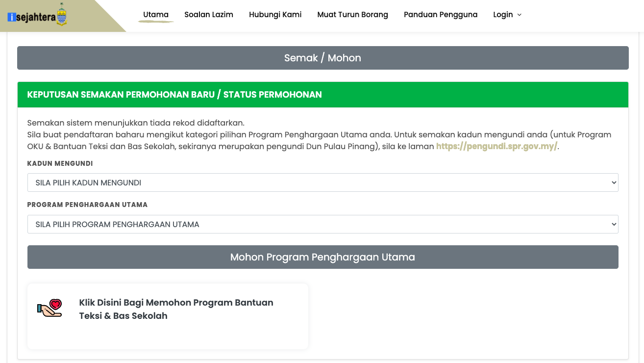Open the Soalan Lazim page
Screen dimensions: 644x363
[x=208, y=14]
